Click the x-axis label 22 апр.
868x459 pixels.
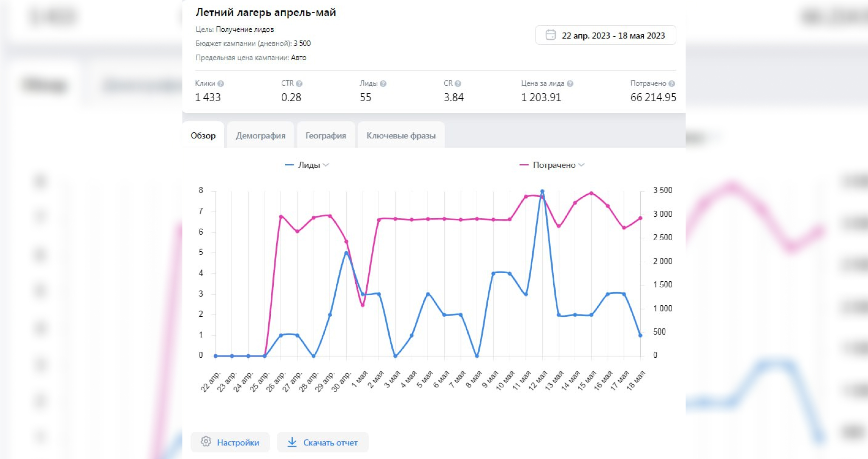[211, 382]
